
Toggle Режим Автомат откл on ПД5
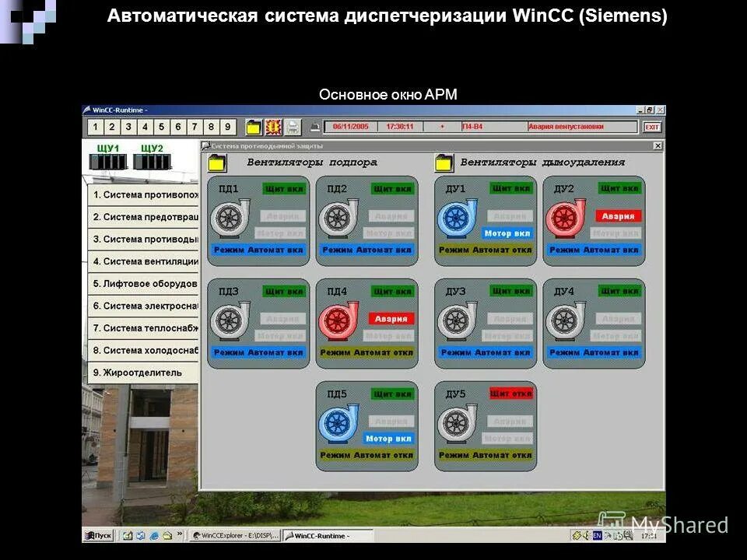click(366, 456)
